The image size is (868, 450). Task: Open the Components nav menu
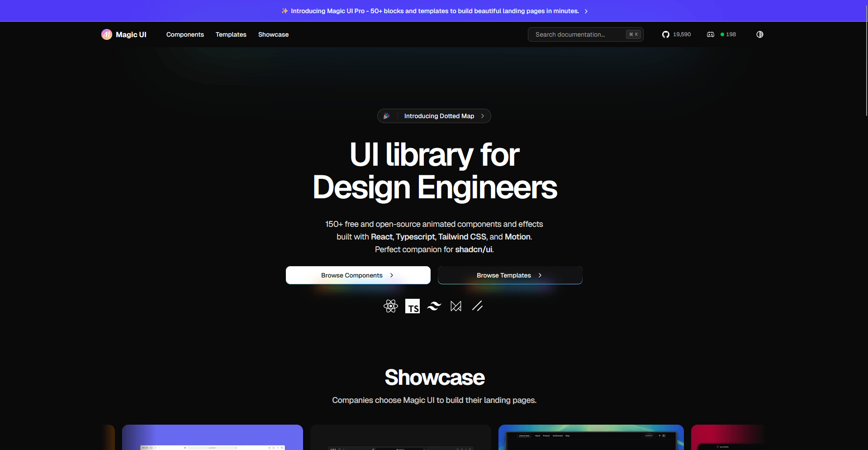pyautogui.click(x=185, y=34)
